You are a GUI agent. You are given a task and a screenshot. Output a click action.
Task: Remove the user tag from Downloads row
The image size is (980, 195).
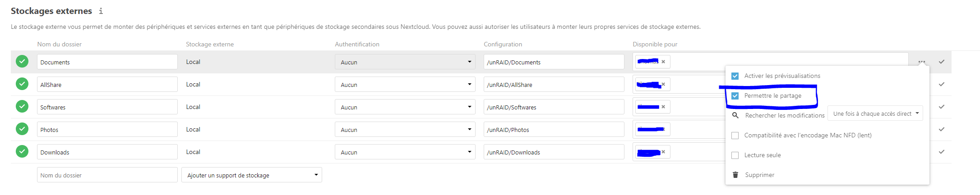coord(663,152)
